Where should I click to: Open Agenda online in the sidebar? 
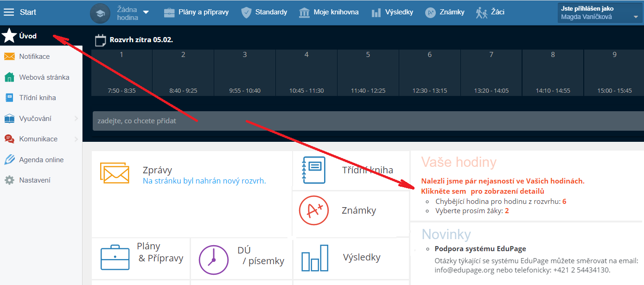click(41, 160)
